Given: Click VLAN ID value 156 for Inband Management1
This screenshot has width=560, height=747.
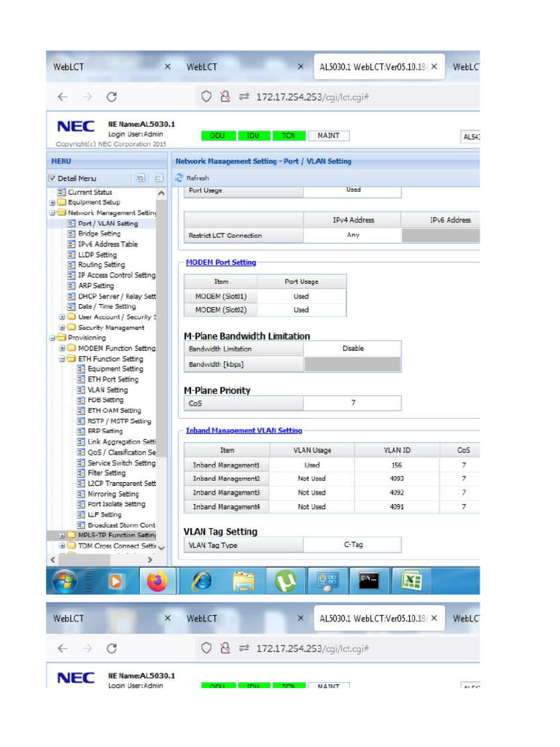Looking at the screenshot, I should [x=397, y=465].
